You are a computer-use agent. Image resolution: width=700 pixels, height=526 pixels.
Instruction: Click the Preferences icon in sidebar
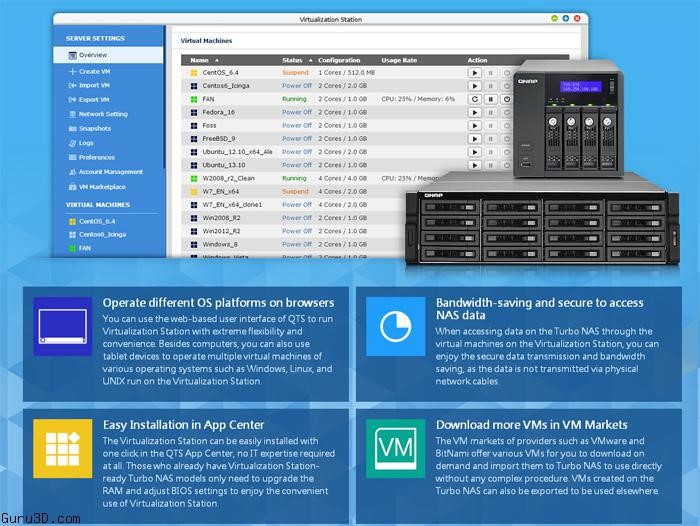tap(72, 157)
